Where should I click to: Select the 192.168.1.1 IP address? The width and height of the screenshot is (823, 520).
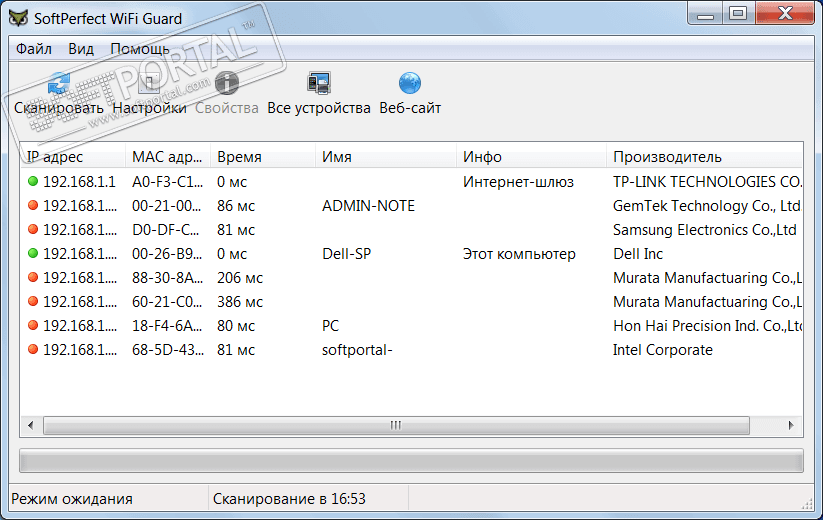click(79, 182)
